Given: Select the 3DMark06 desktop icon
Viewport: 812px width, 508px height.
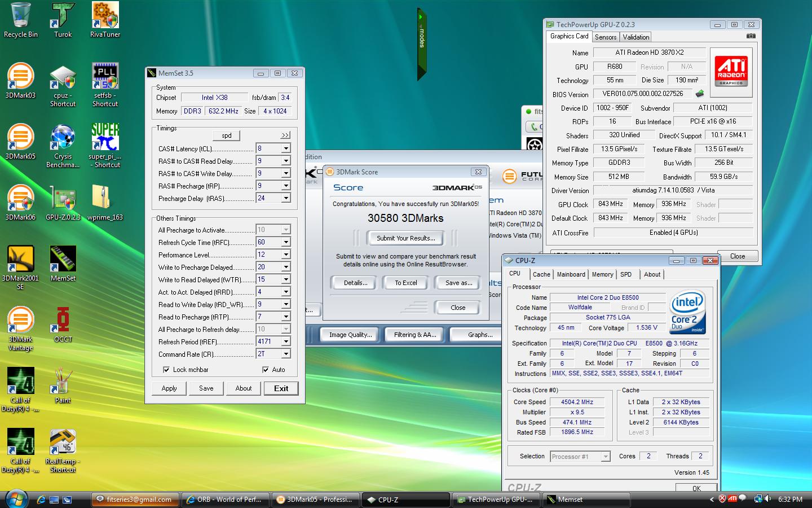Looking at the screenshot, I should [x=20, y=203].
